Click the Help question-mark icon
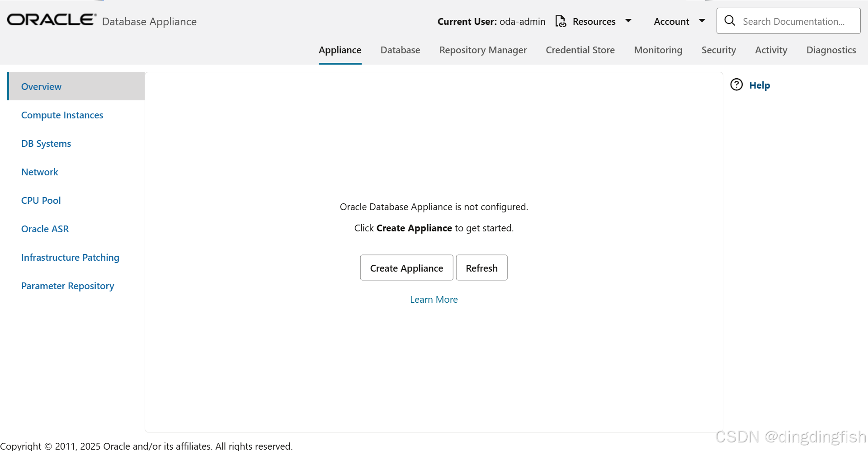Viewport: 868px width, 451px height. pyautogui.click(x=736, y=85)
